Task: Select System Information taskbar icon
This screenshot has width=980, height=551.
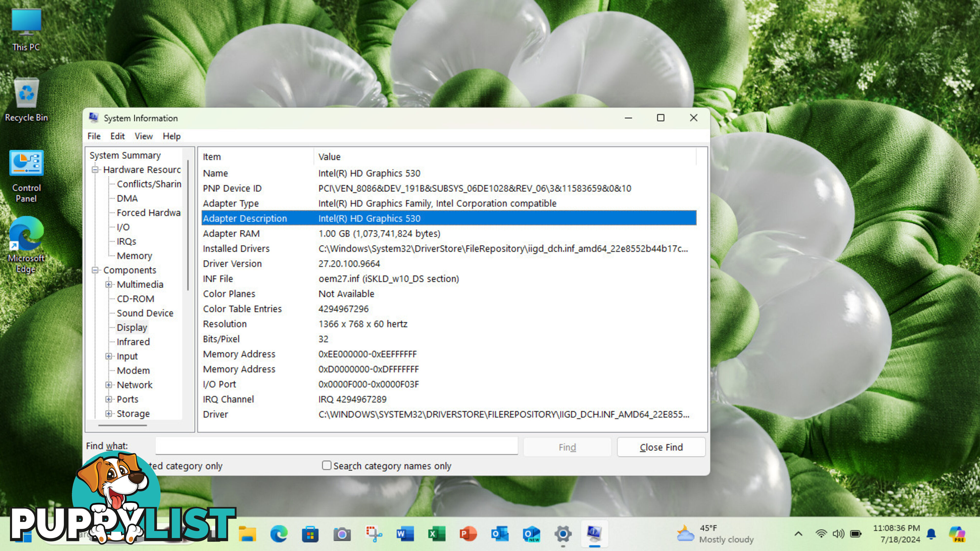Action: pos(595,534)
